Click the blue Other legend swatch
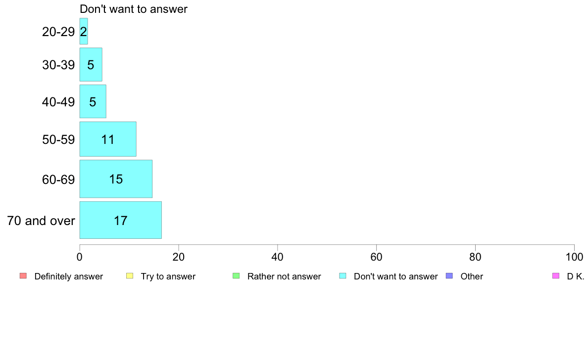This screenshot has width=588, height=364. (x=449, y=276)
